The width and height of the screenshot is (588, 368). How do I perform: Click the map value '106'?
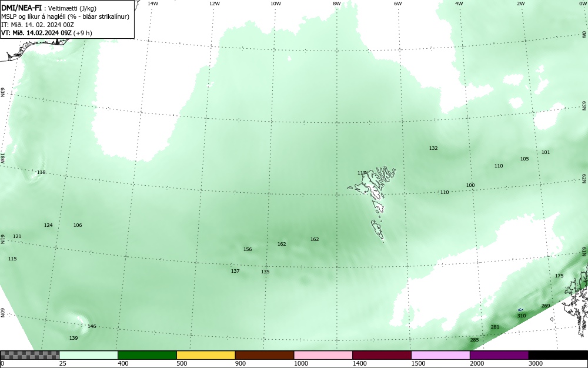(x=78, y=225)
